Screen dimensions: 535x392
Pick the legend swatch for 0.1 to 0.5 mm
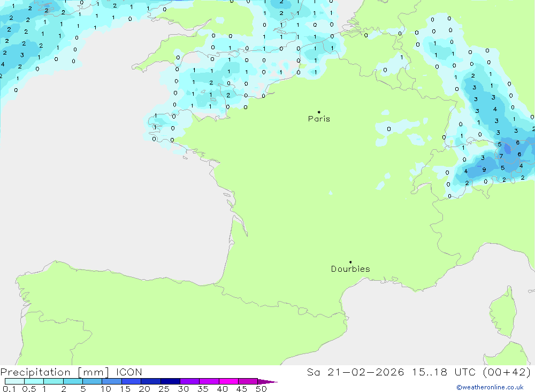pyautogui.click(x=14, y=381)
